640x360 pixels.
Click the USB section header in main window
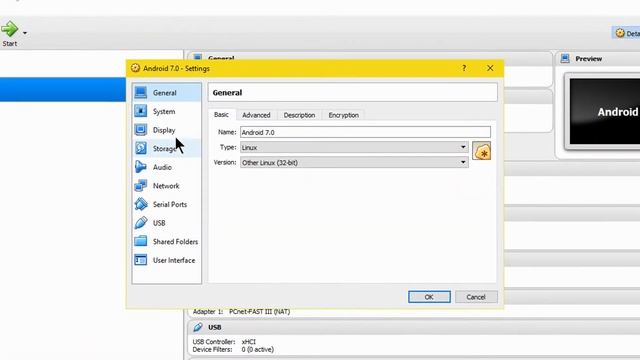click(x=414, y=327)
